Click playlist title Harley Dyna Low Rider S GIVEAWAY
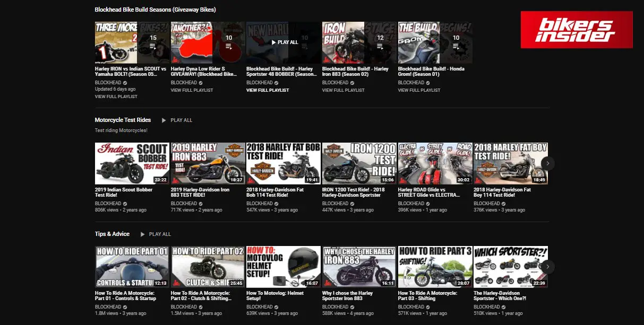644x325 pixels. pyautogui.click(x=204, y=72)
